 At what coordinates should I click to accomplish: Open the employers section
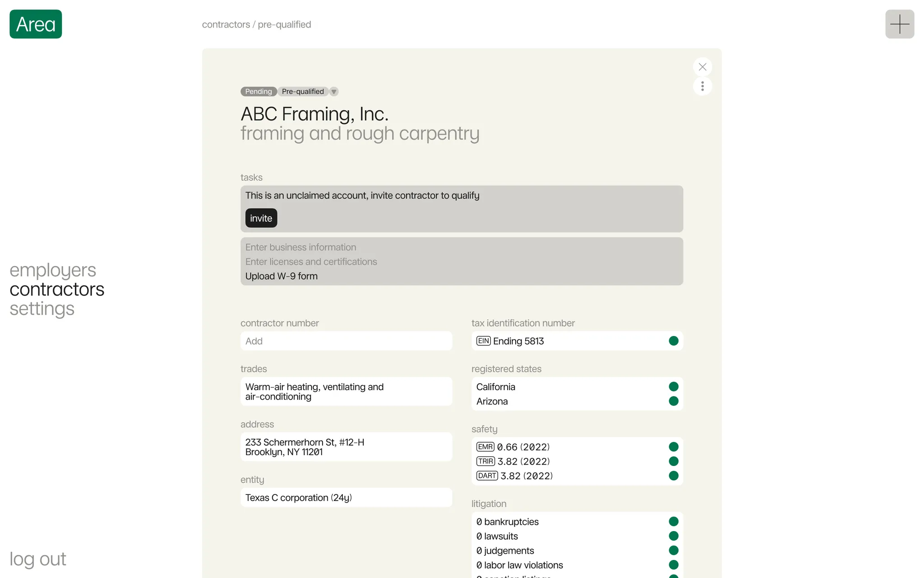(x=53, y=270)
